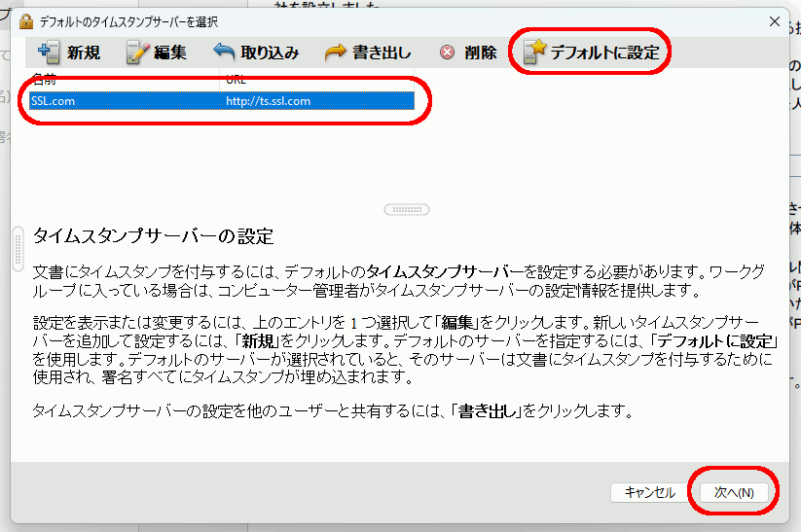Click heading タイムスタンプサーバーの設定
Viewport: 801px width, 532px height.
pyautogui.click(x=153, y=236)
